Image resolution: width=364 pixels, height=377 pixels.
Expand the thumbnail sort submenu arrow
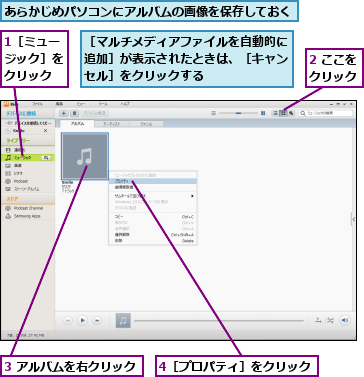point(192,196)
